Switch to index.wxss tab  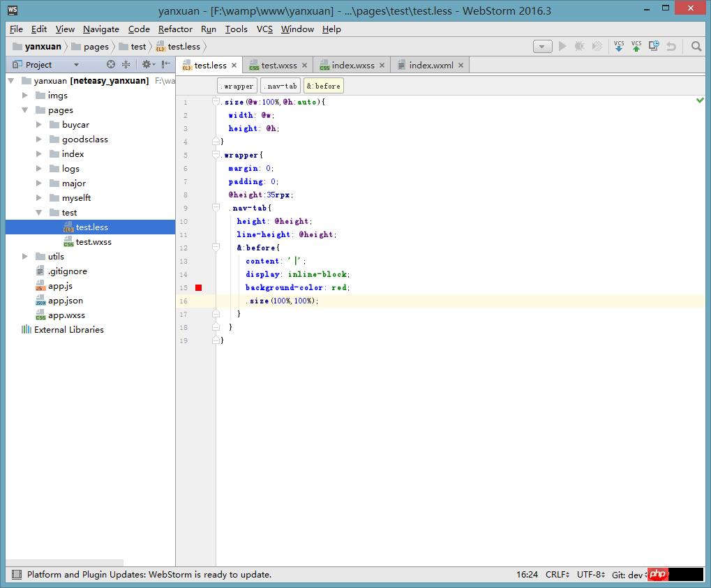tap(352, 65)
